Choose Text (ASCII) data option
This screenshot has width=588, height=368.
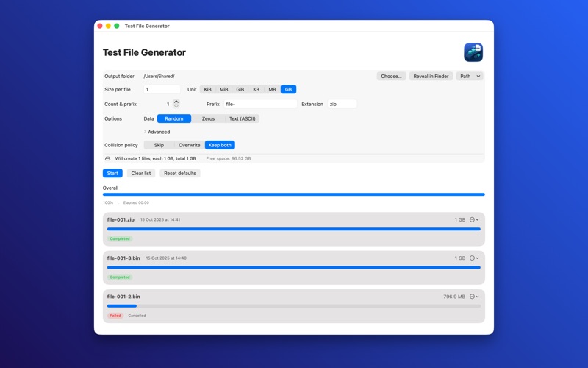pyautogui.click(x=243, y=118)
